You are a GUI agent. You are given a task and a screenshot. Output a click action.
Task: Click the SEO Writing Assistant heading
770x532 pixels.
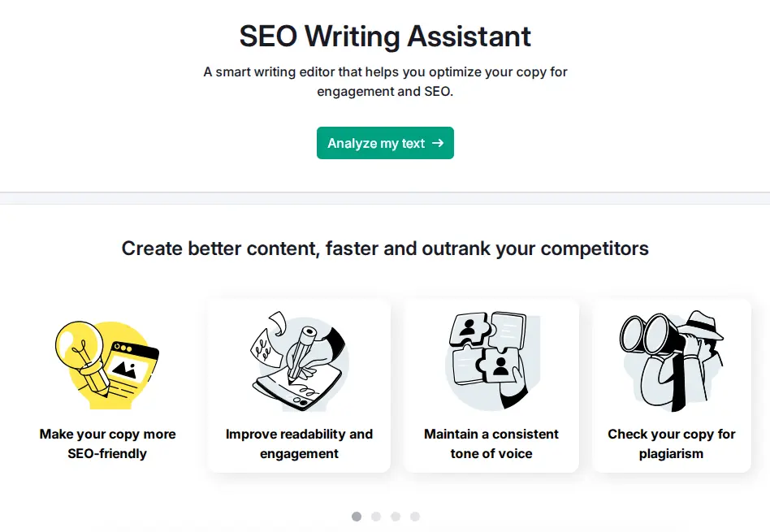(385, 37)
